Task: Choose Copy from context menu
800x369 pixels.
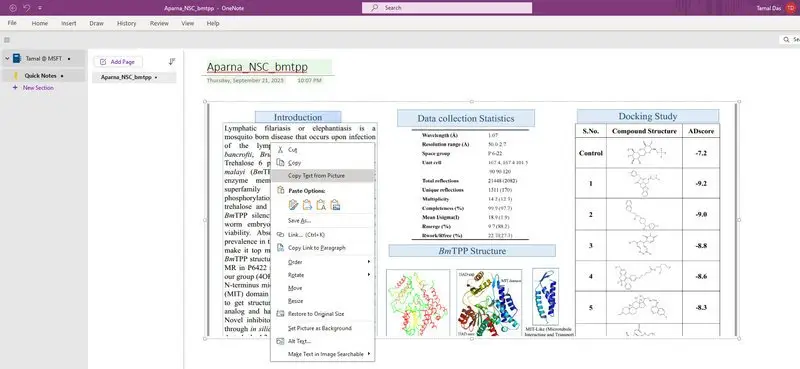Action: coord(322,163)
